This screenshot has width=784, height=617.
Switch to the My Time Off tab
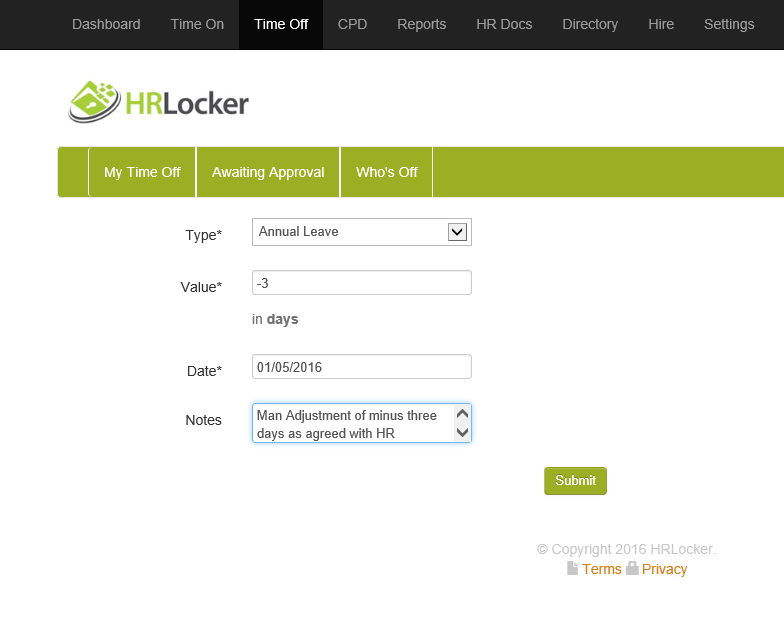coord(142,172)
